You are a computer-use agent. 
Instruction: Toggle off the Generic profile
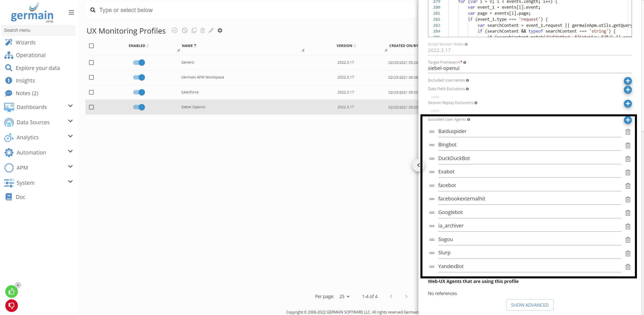(139, 62)
